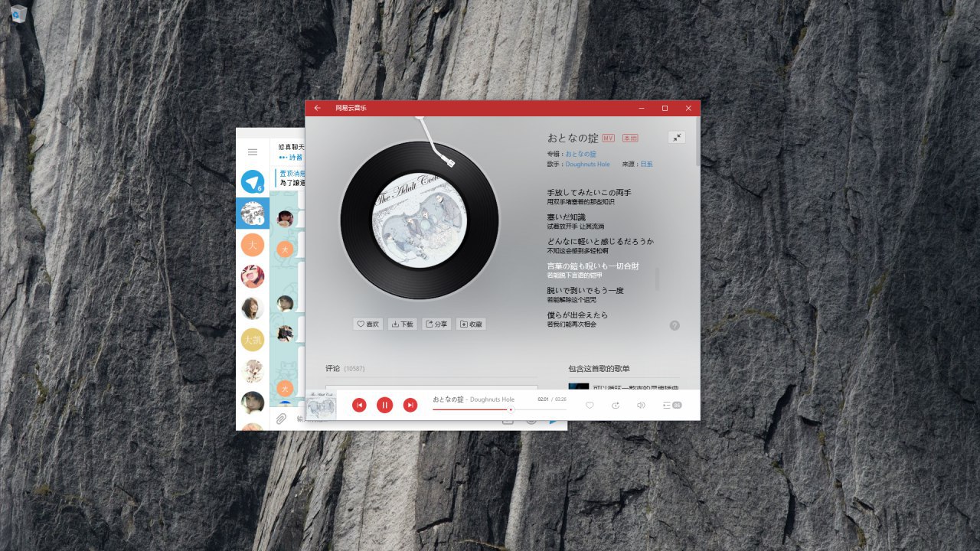Click the lyrics help question mark icon
980x551 pixels.
coord(675,325)
